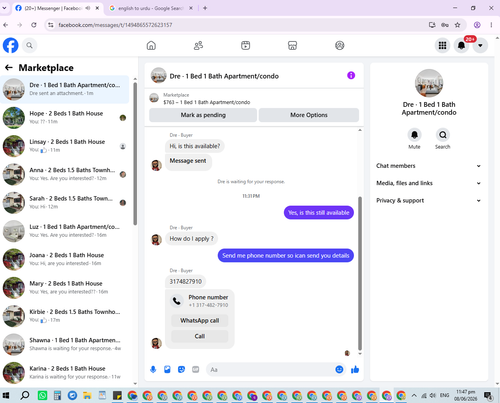The image size is (500, 403).
Task: Open the emoji picker in message box
Action: pos(339,369)
